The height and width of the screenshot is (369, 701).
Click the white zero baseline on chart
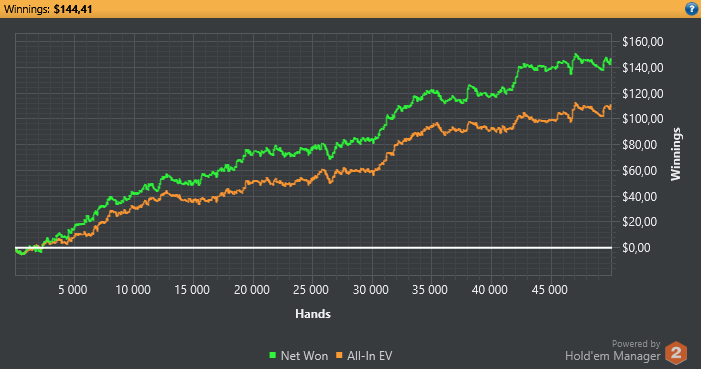[313, 247]
